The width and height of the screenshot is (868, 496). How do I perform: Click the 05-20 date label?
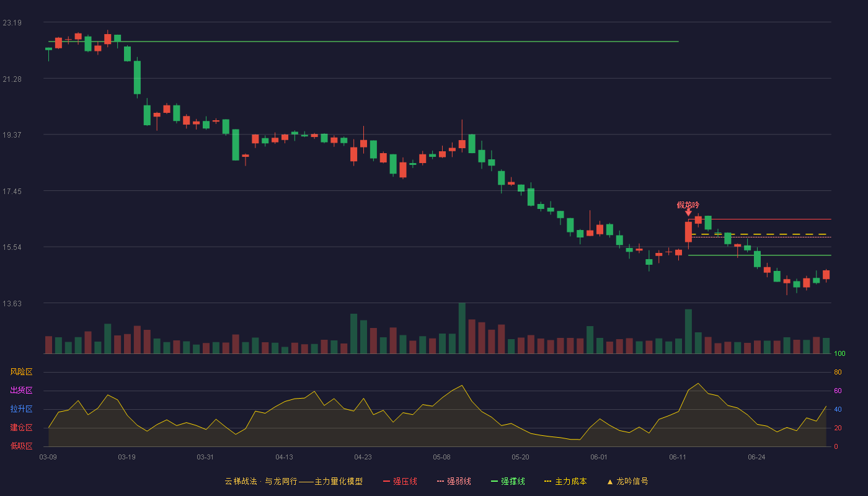click(x=520, y=457)
